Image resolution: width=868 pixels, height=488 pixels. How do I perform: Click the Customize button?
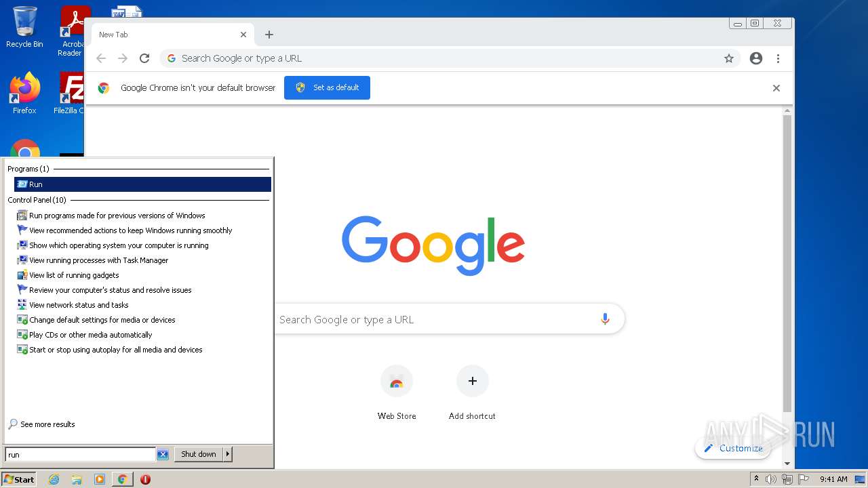point(733,448)
